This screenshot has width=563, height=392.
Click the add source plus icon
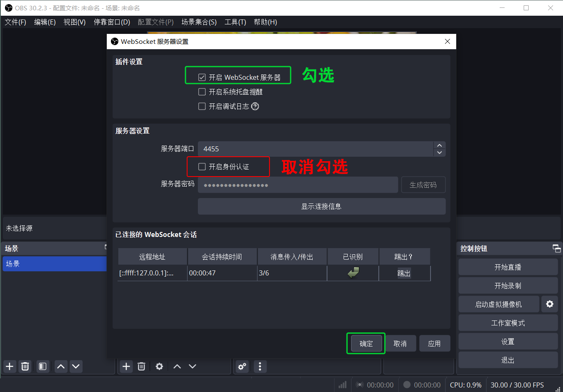coord(126,366)
